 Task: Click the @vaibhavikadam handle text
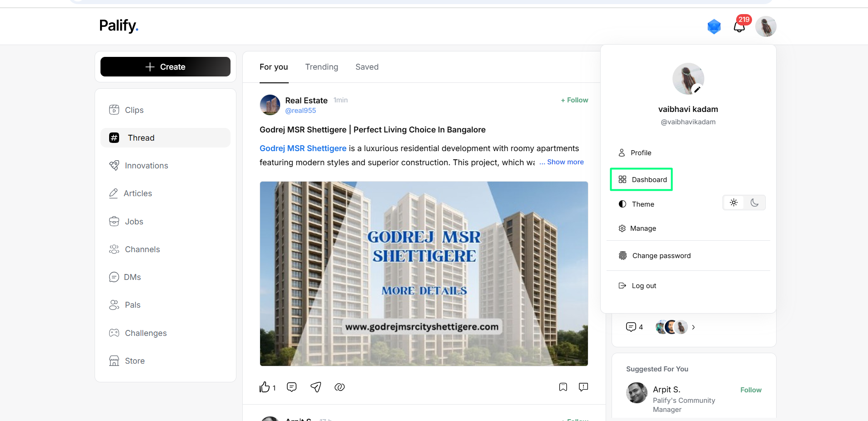coord(688,122)
